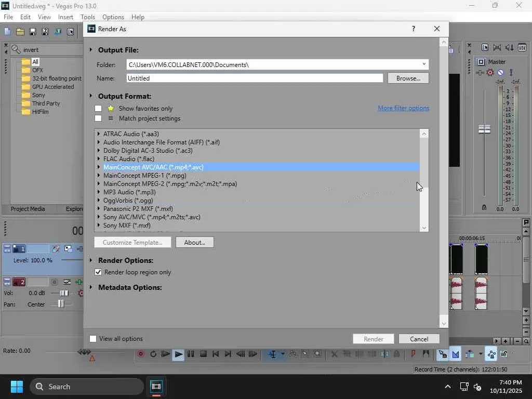The width and height of the screenshot is (532, 399).
Task: Toggle Automatic Crossfades icon
Action: [x=456, y=354]
